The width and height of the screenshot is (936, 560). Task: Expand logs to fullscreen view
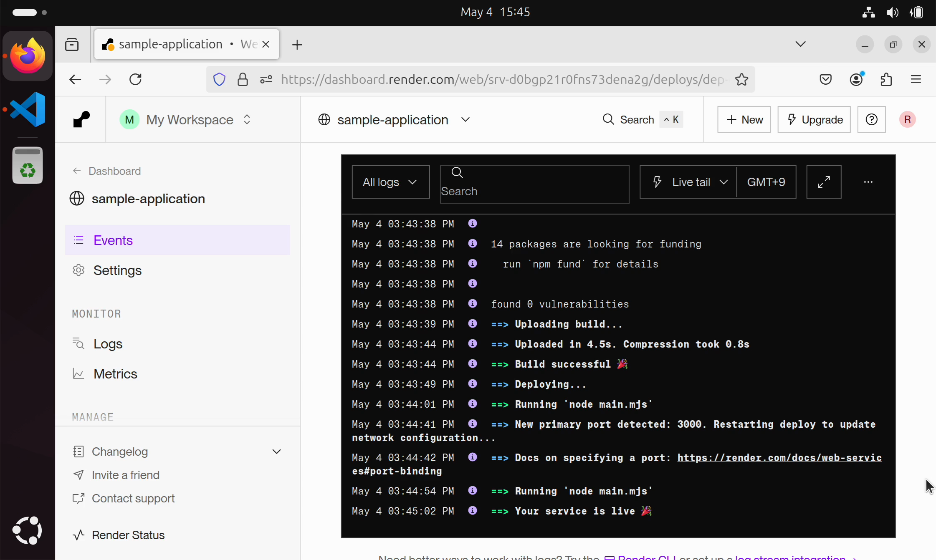[823, 182]
